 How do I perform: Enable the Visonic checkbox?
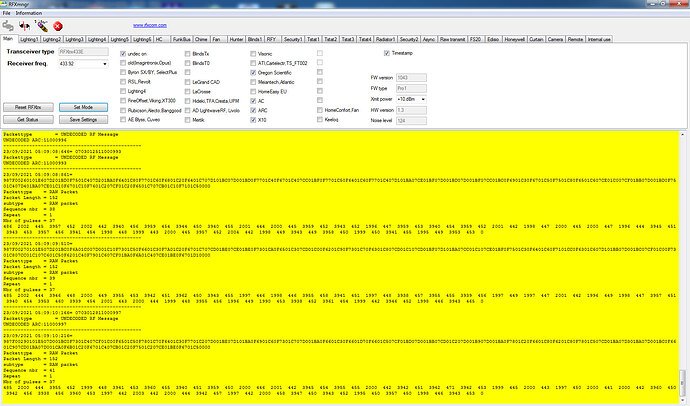253,54
